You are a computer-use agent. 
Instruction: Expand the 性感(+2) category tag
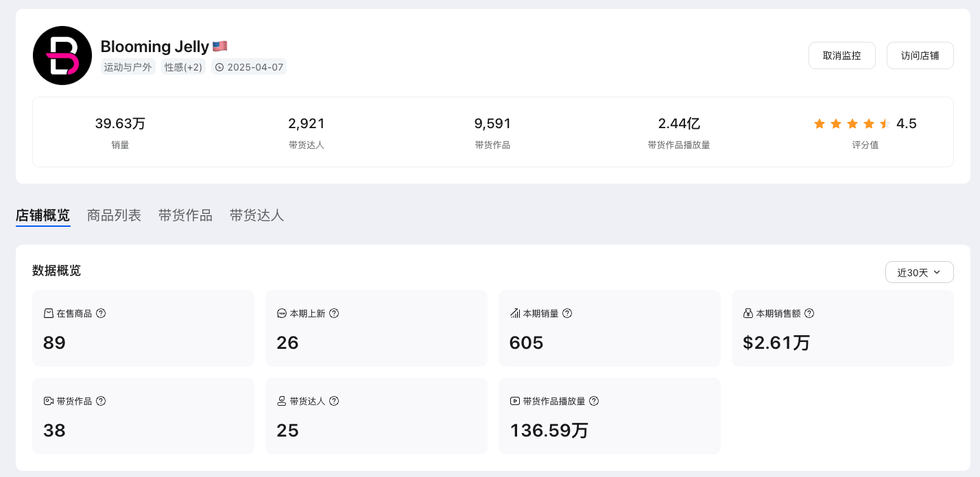click(184, 67)
